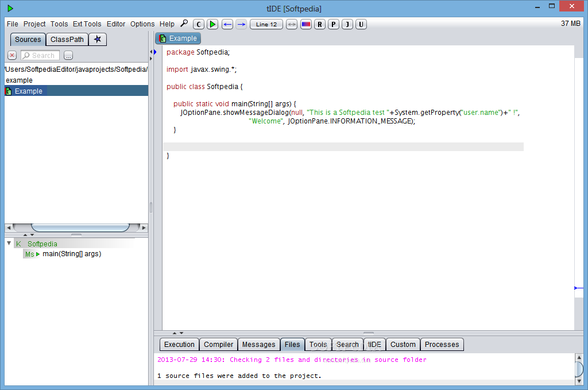
Task: Select the Example file in source tree
Action: point(76,91)
